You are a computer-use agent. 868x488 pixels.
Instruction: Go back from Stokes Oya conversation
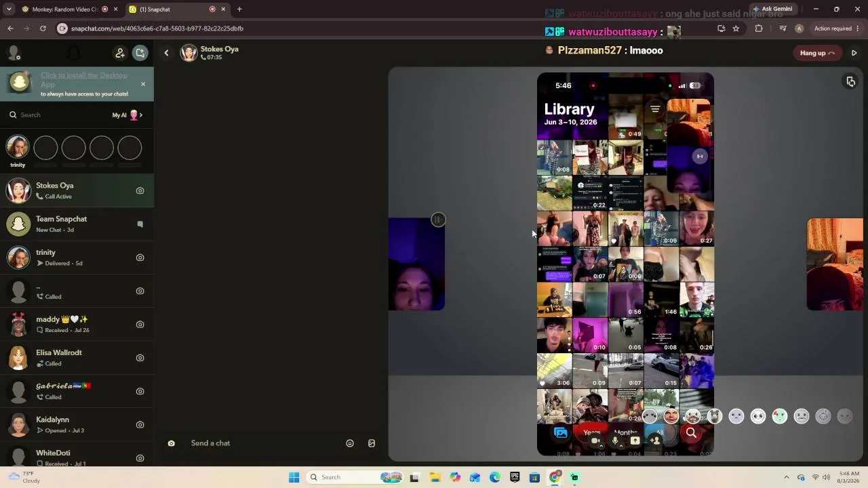click(x=166, y=53)
